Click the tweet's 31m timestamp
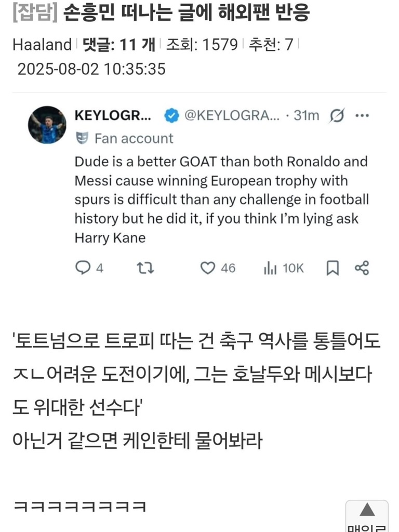 tap(307, 115)
